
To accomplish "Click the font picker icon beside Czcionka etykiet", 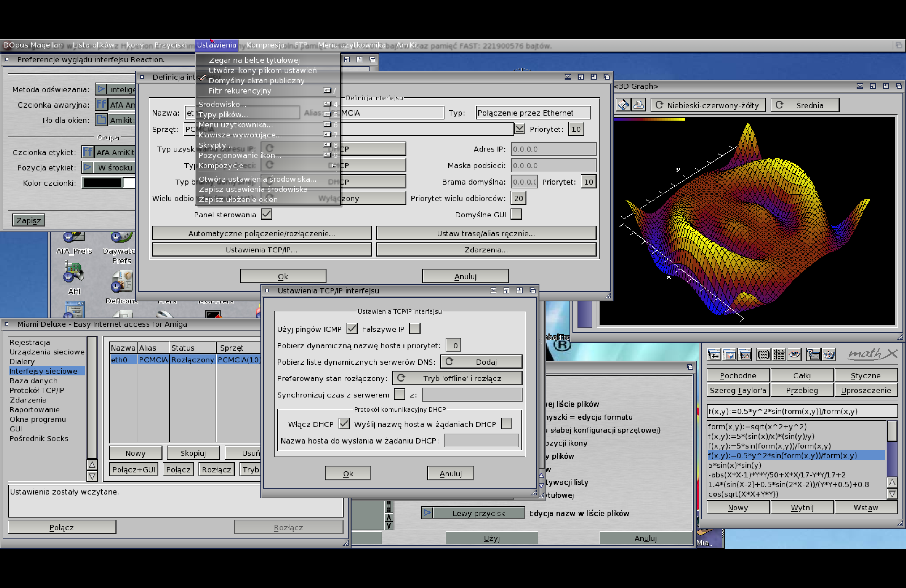I will coord(88,152).
